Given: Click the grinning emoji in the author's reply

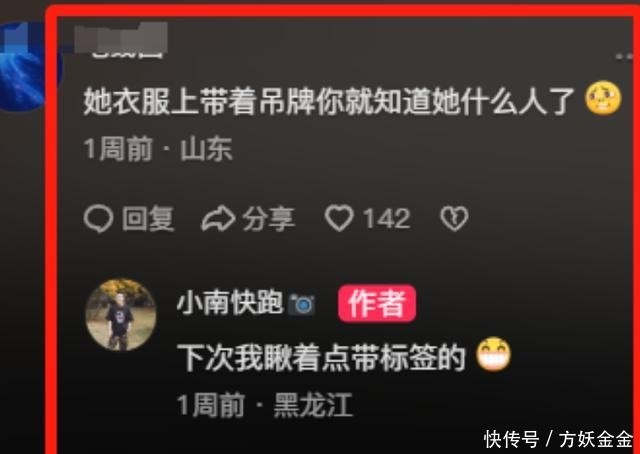Looking at the screenshot, I should pos(494,354).
